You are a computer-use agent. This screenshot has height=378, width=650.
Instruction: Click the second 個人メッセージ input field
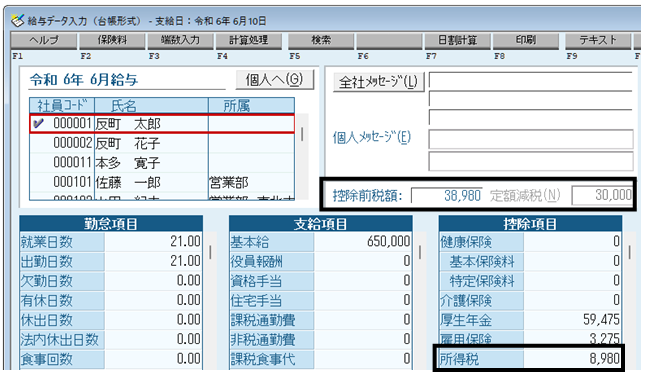pyautogui.click(x=531, y=161)
